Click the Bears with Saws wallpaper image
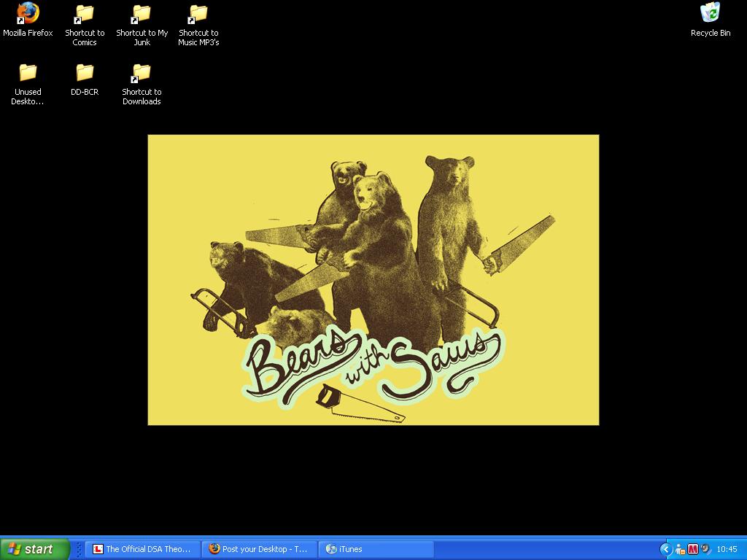 (x=373, y=279)
